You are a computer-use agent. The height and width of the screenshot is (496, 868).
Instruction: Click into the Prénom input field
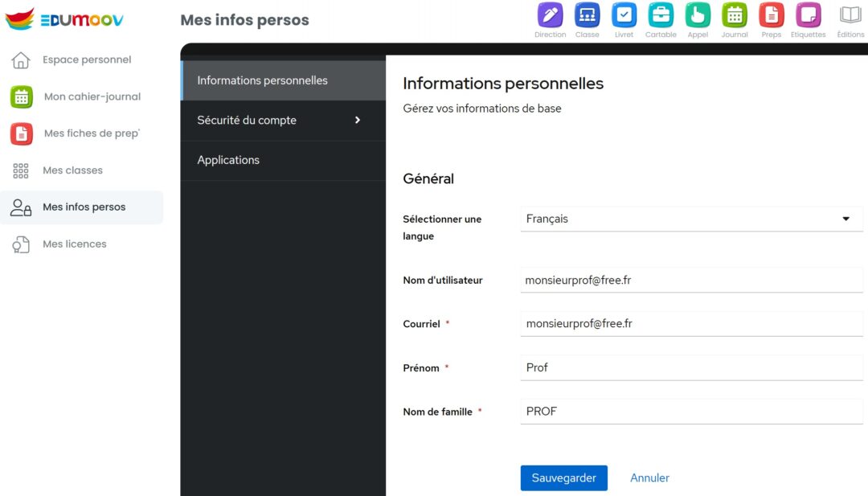click(x=690, y=367)
